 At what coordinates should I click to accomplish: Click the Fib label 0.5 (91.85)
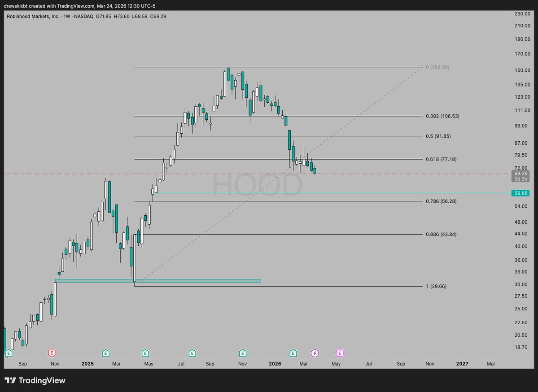(x=438, y=136)
